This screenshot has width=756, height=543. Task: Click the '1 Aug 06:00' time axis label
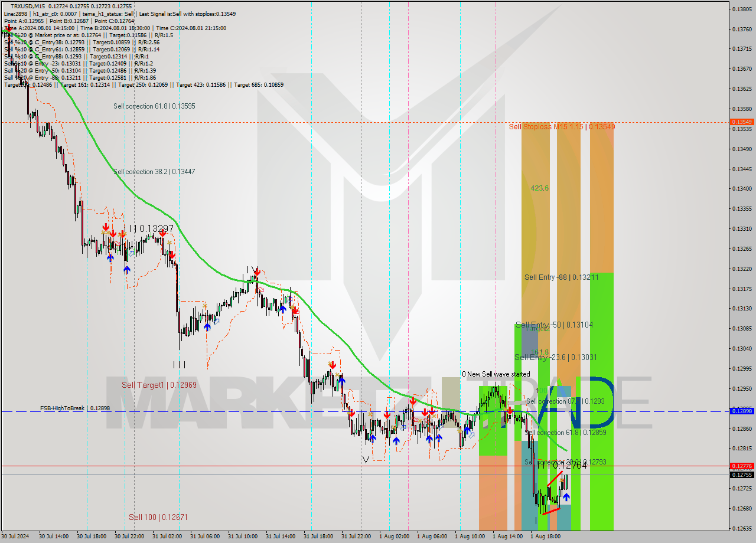click(x=432, y=537)
